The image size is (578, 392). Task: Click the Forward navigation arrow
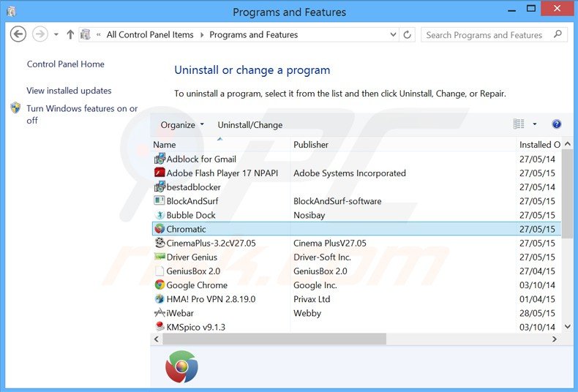(40, 34)
